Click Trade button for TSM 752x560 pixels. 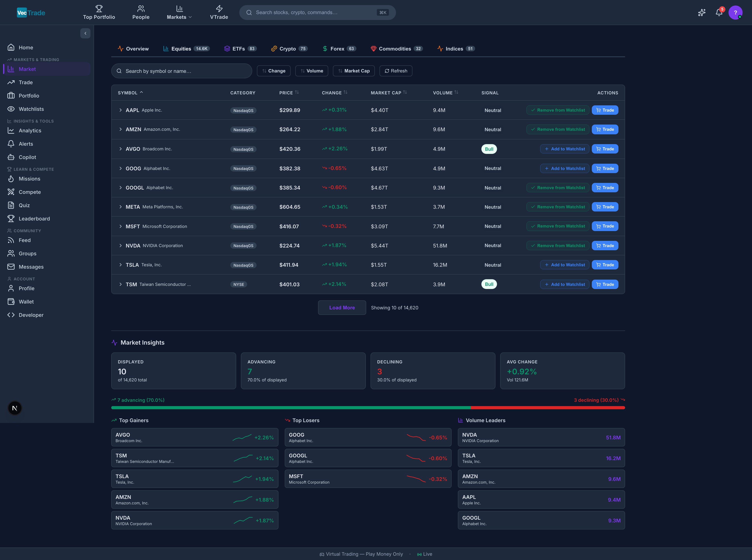[x=605, y=285]
